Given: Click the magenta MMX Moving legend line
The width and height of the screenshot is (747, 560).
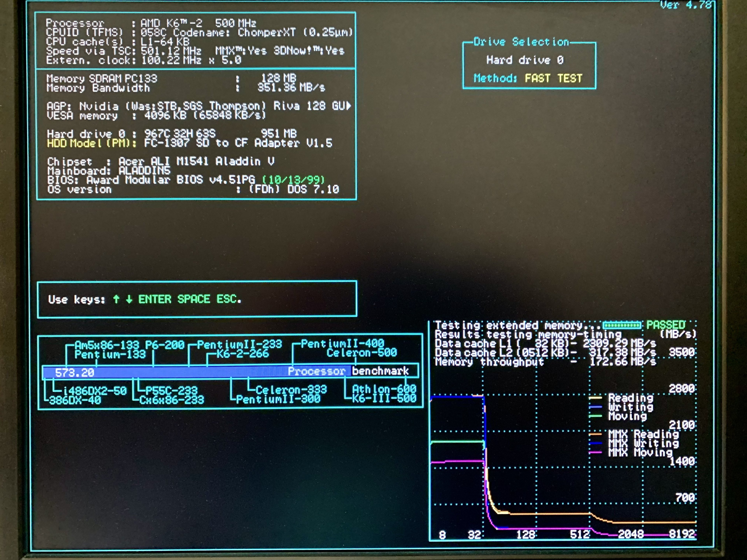Looking at the screenshot, I should [x=595, y=452].
